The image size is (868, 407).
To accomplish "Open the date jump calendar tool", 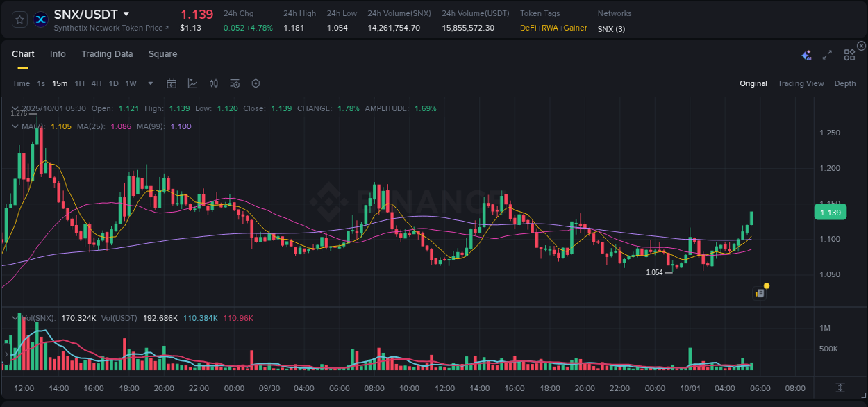I will point(172,83).
